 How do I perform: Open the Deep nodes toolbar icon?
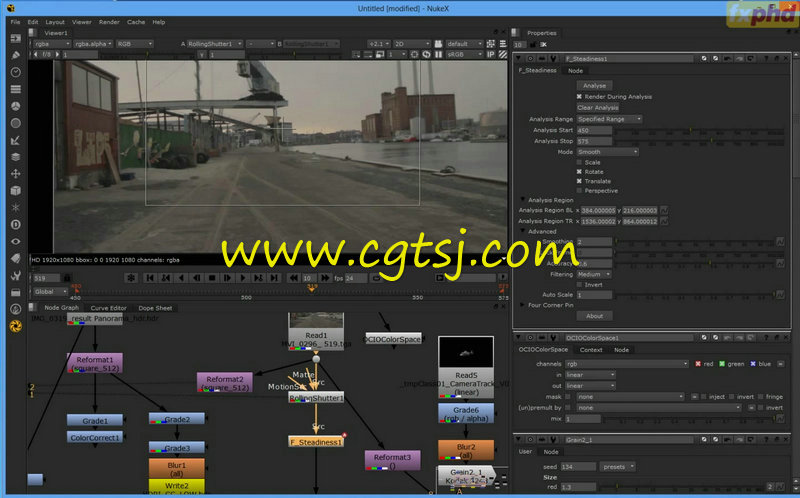[x=15, y=225]
